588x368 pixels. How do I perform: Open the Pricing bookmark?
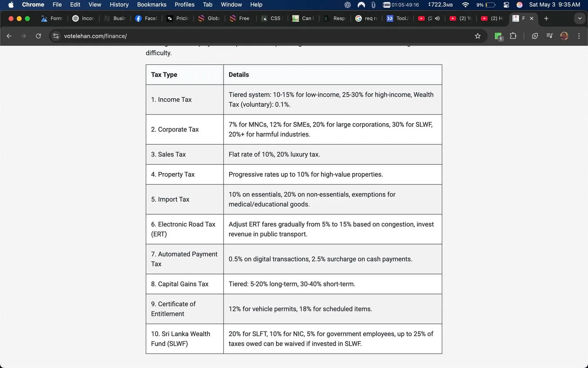click(x=177, y=18)
